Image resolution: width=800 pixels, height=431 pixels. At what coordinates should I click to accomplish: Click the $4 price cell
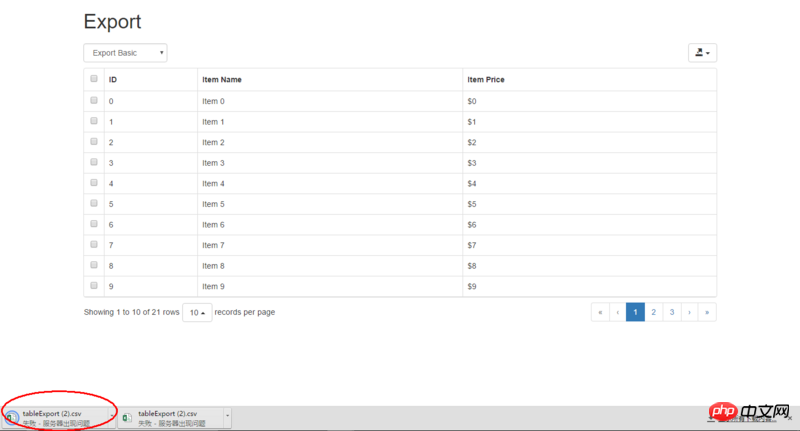pos(589,184)
